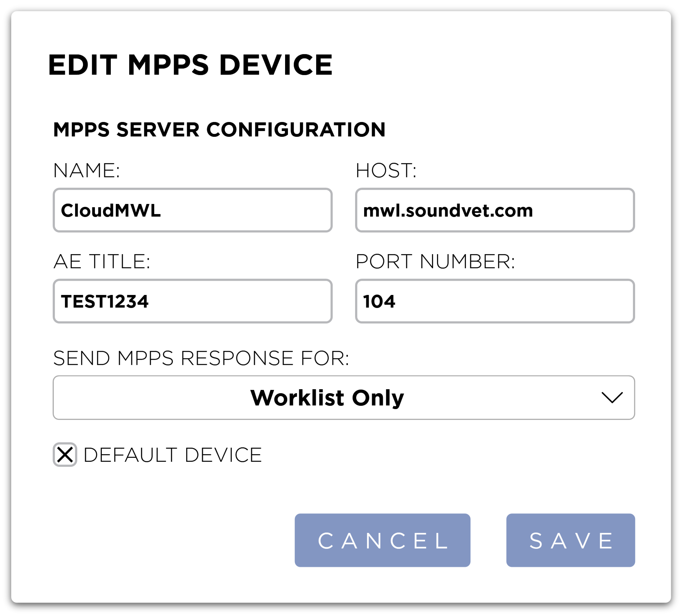Click the MPPS Server Configuration heading

[x=219, y=130]
